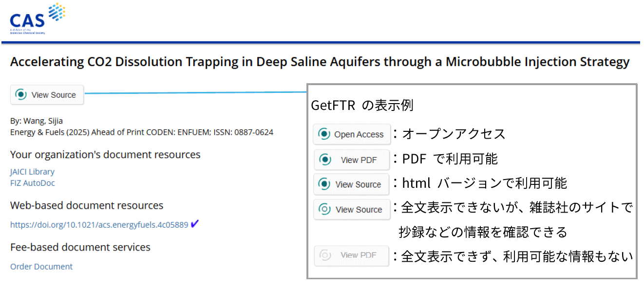Open the FIZ AutoDoc link

pyautogui.click(x=32, y=183)
